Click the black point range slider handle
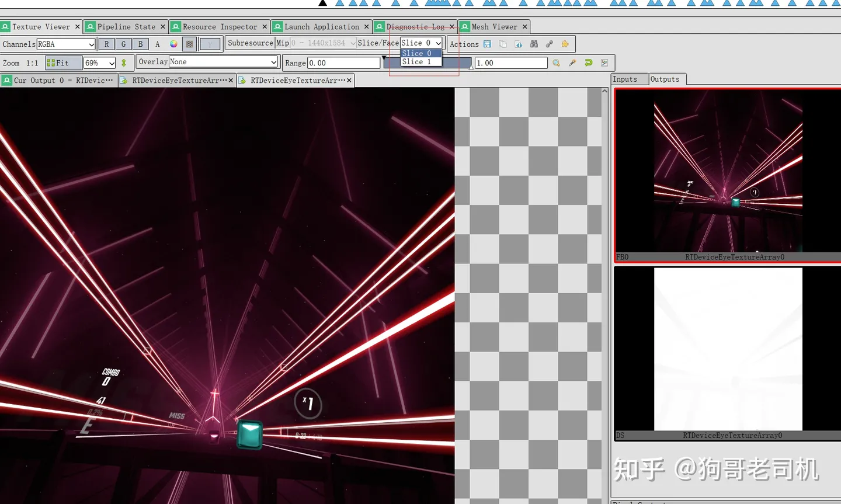 pyautogui.click(x=384, y=58)
